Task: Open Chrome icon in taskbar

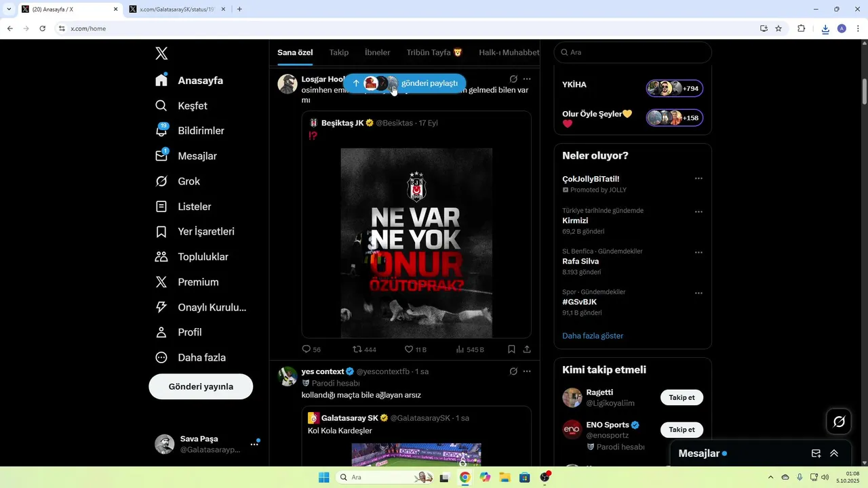Action: (x=465, y=477)
